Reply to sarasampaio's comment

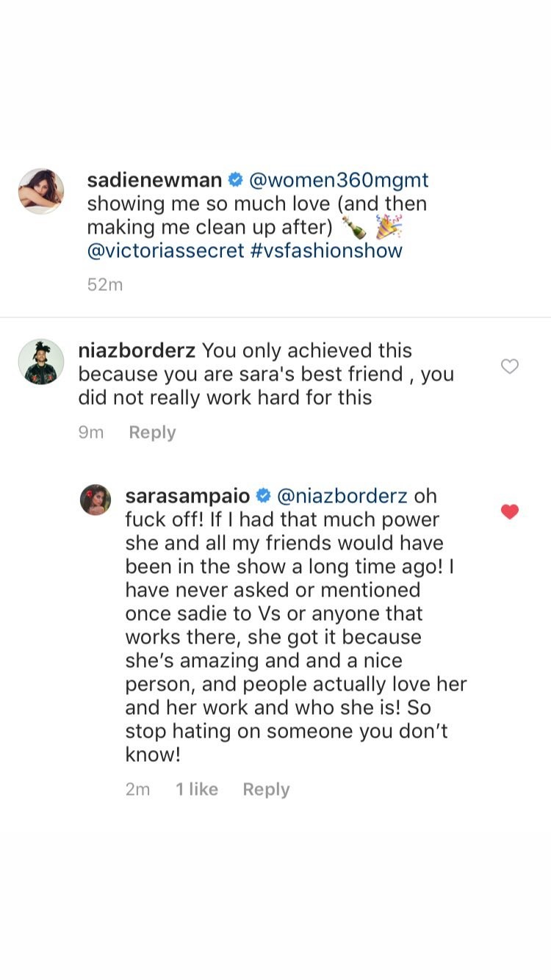coord(266,789)
